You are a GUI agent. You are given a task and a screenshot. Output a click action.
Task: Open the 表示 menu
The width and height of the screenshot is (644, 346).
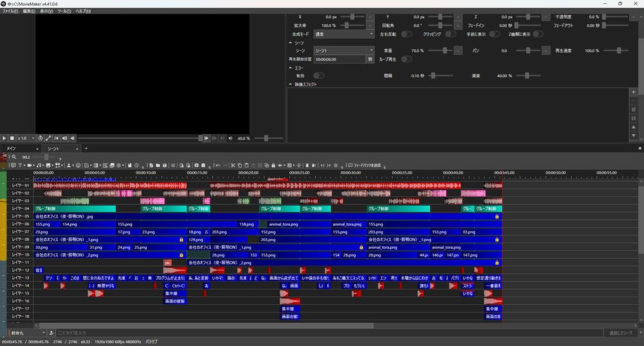tap(46, 11)
